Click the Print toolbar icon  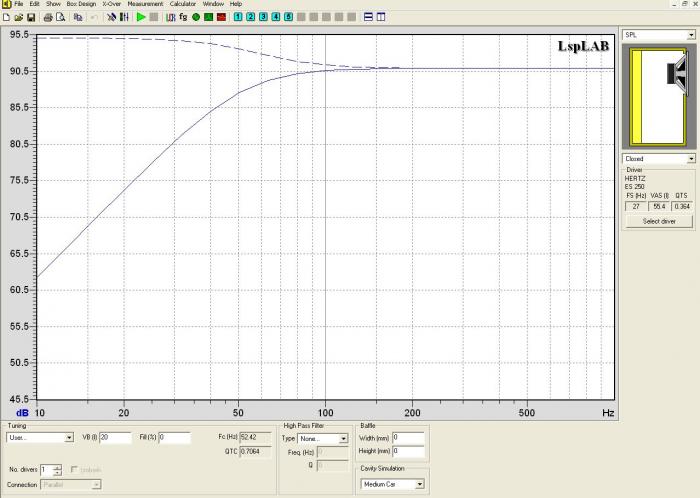point(48,17)
